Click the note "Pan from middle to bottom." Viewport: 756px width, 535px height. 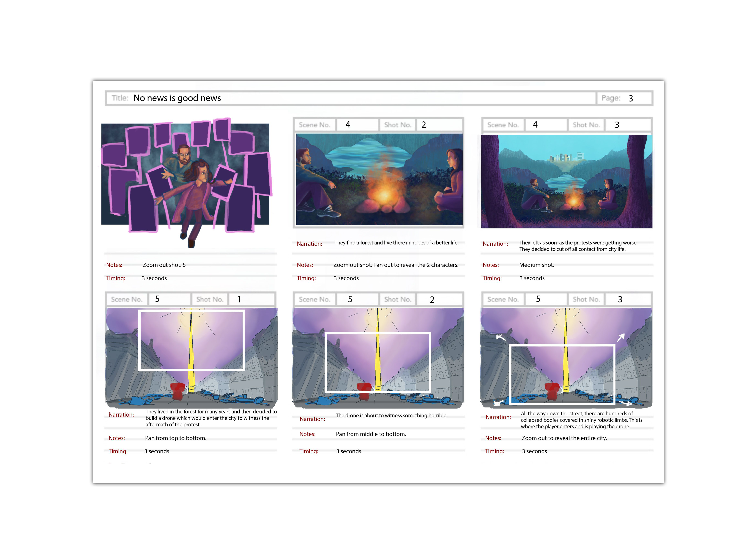click(371, 434)
